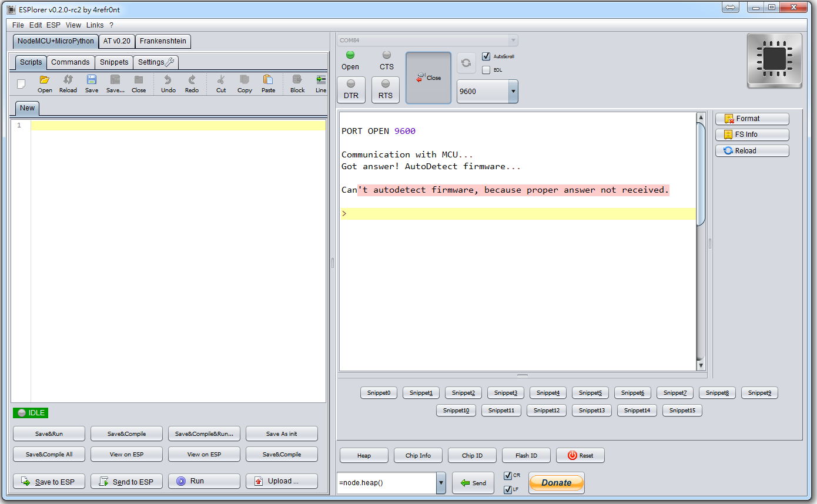
Task: Send the typed command
Action: tap(473, 483)
